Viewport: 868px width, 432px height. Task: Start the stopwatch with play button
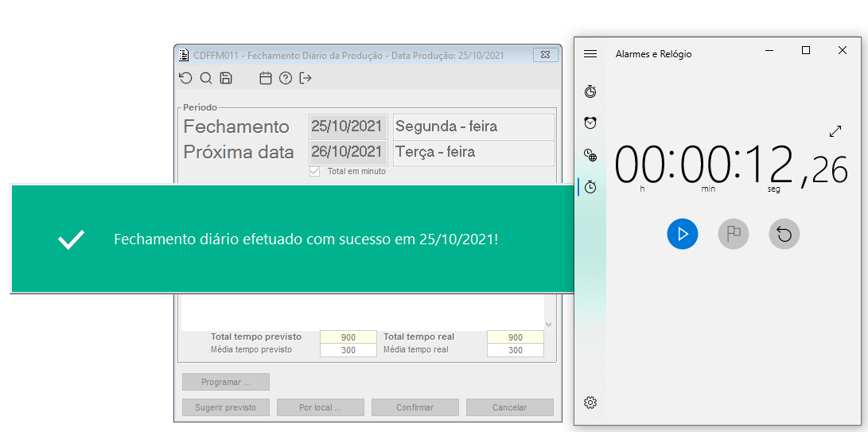point(683,234)
